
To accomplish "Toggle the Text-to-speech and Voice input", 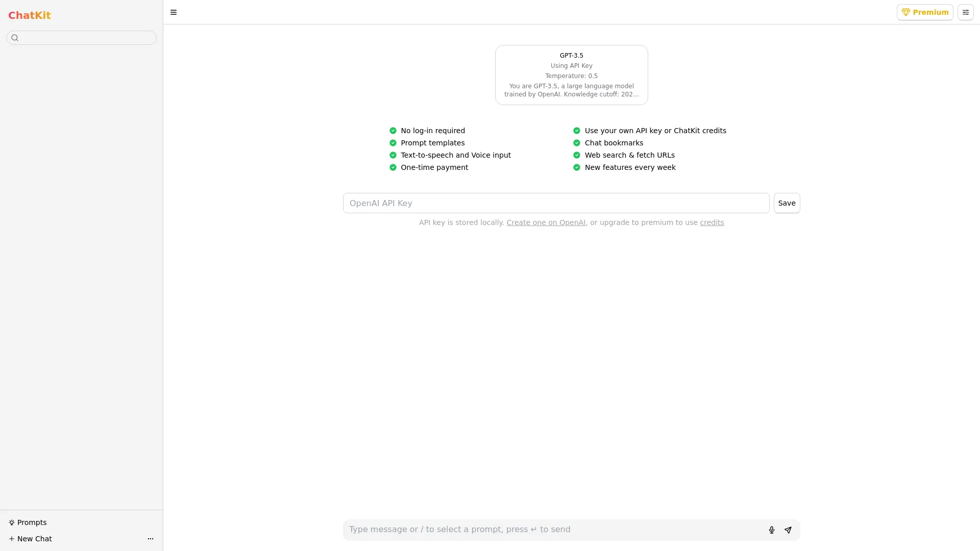I will (393, 155).
